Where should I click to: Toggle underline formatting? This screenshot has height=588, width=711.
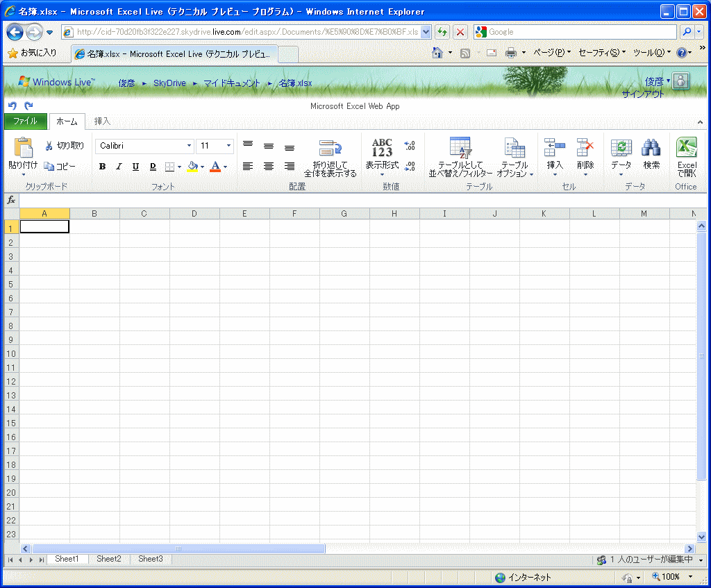point(135,167)
